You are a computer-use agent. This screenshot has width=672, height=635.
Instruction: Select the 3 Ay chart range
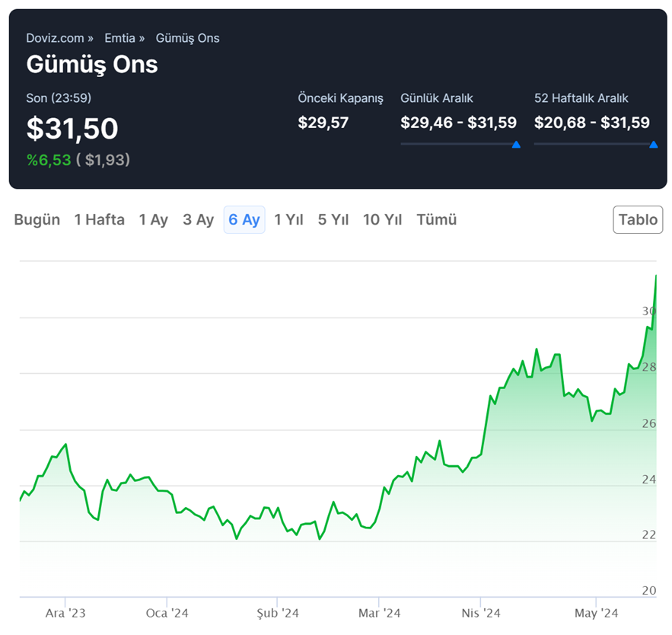tap(198, 220)
